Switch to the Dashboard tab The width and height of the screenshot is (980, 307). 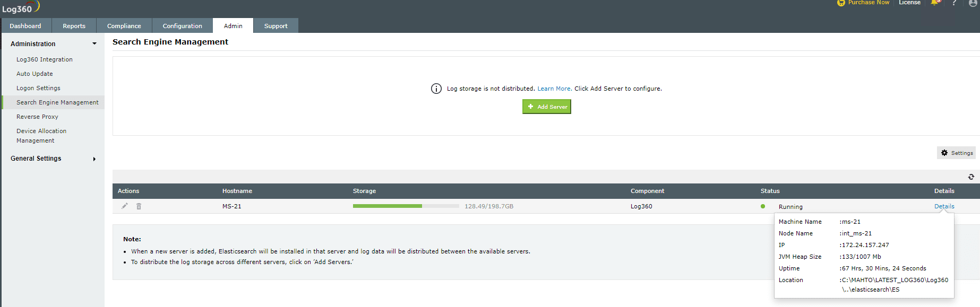click(x=25, y=25)
